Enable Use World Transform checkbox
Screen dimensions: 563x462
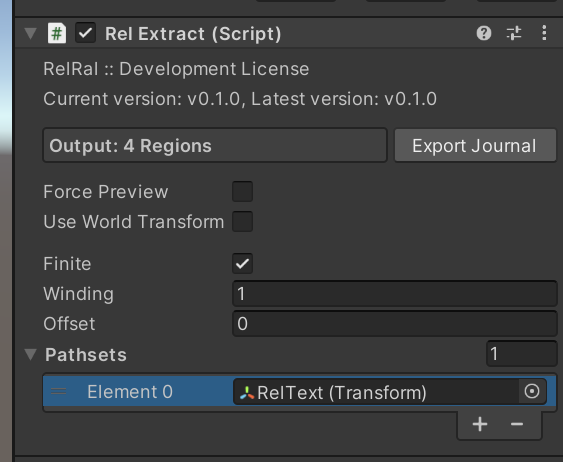coord(242,221)
